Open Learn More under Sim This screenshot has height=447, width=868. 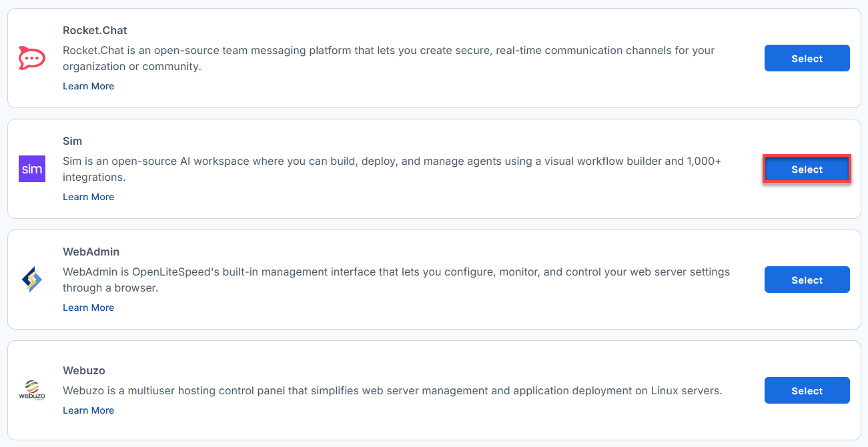point(88,197)
